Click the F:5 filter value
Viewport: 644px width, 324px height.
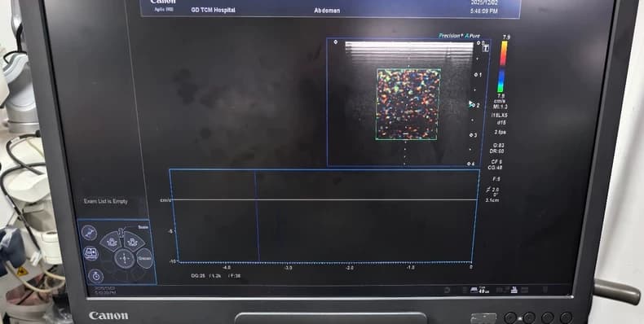point(496,179)
